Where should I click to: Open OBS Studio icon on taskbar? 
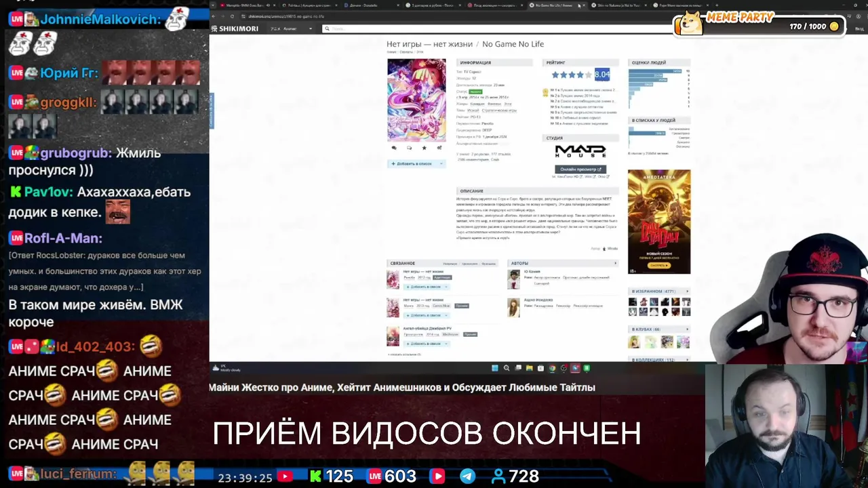click(564, 368)
